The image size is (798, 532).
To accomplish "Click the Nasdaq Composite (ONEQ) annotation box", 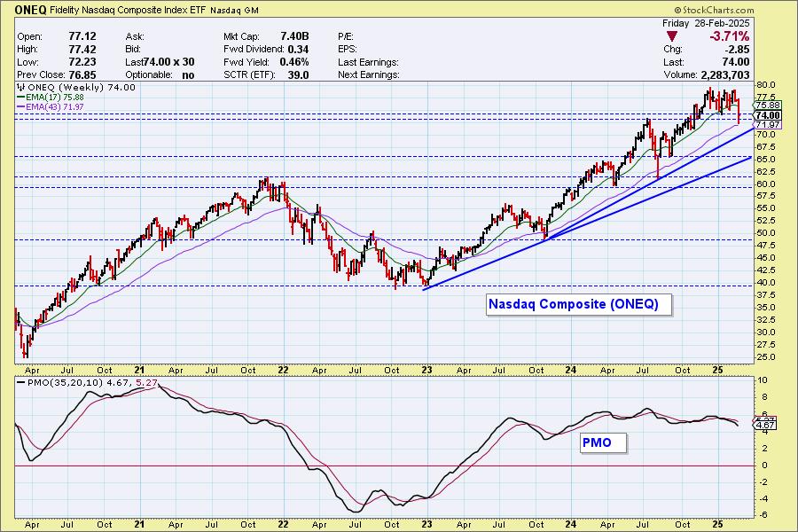I will click(x=579, y=304).
